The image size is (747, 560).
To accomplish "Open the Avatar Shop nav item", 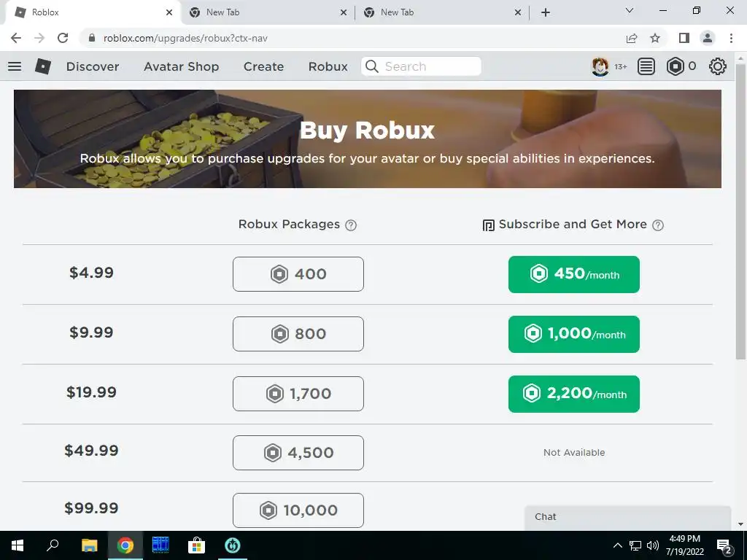I will (182, 66).
